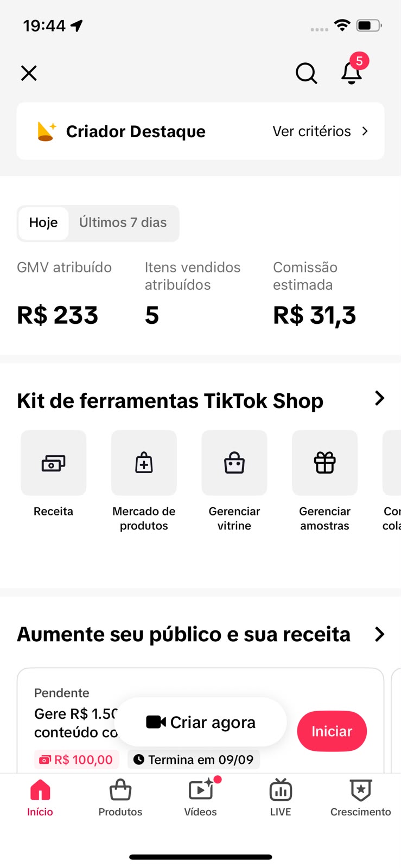Open the Crescimento badge icon
Viewport: 401px width, 868px height.
pyautogui.click(x=361, y=790)
